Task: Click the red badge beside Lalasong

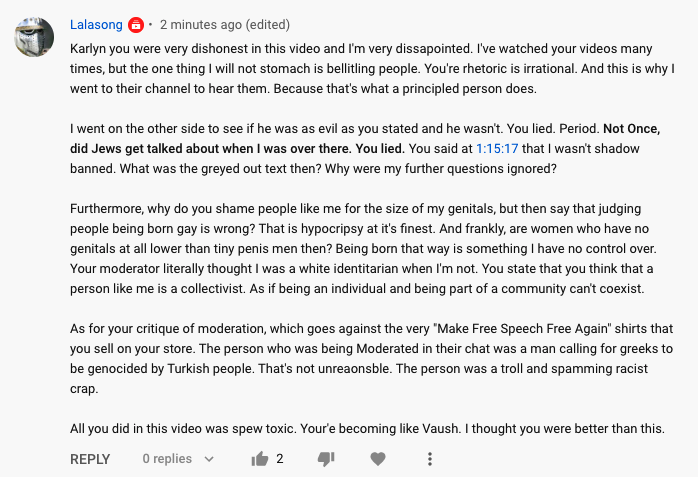Action: coord(136,25)
